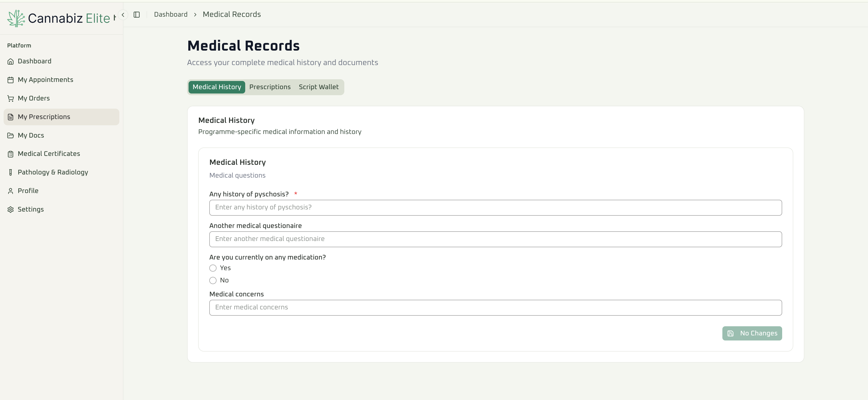The width and height of the screenshot is (868, 400).
Task: Select the Pathology & Radiology thermometer icon
Action: pos(10,172)
